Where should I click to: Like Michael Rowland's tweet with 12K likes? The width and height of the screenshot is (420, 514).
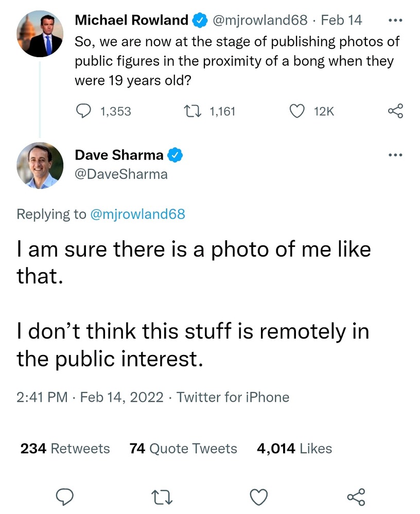tap(297, 111)
